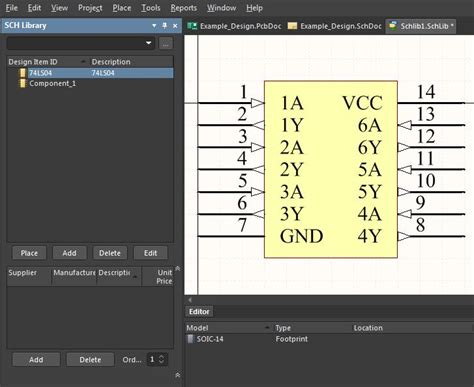Open the View menu
This screenshot has height=387, width=474.
59,8
